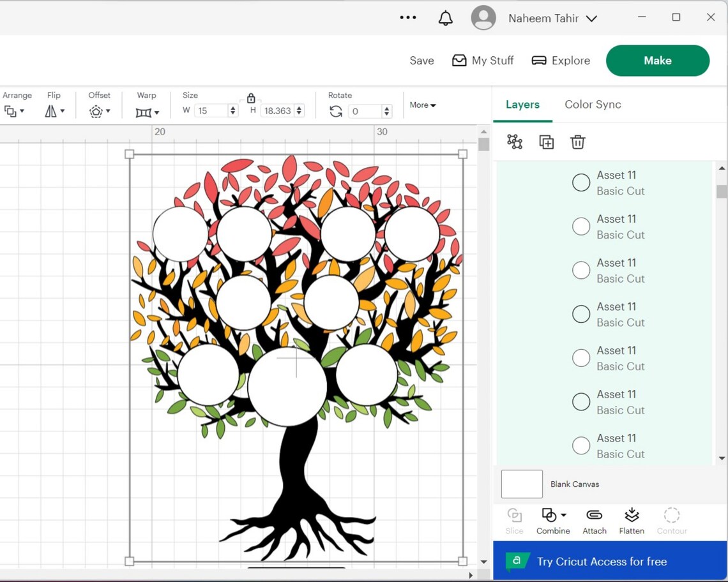
Task: Click the green Make button
Action: 657,61
